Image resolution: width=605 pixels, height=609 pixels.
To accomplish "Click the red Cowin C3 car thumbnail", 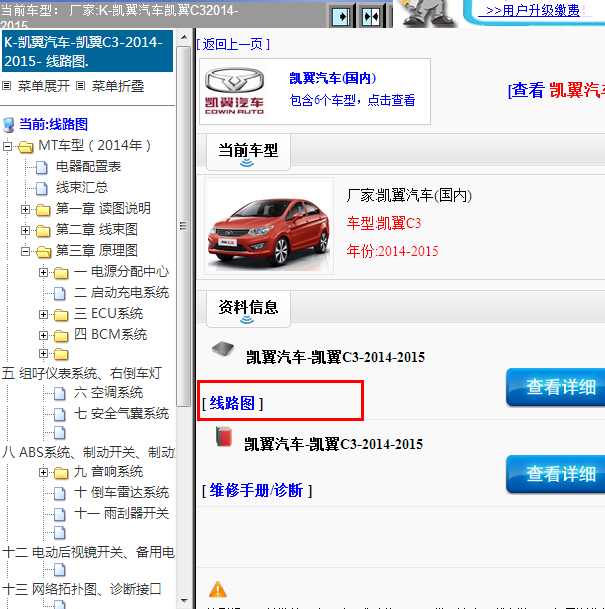I will [269, 226].
